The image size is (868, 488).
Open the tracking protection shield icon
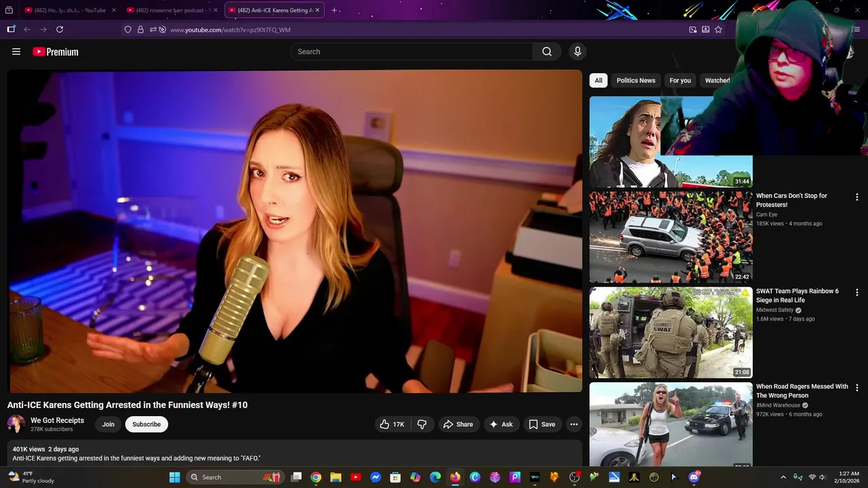point(127,30)
